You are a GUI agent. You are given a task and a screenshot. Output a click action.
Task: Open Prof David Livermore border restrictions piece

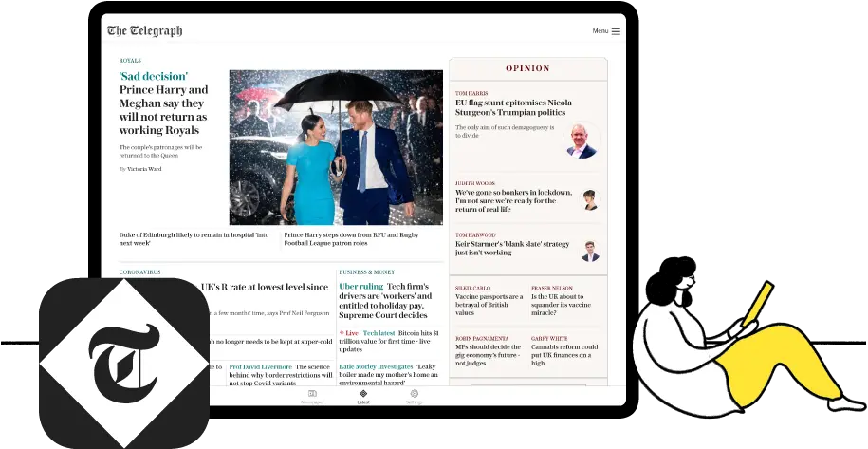tap(281, 374)
